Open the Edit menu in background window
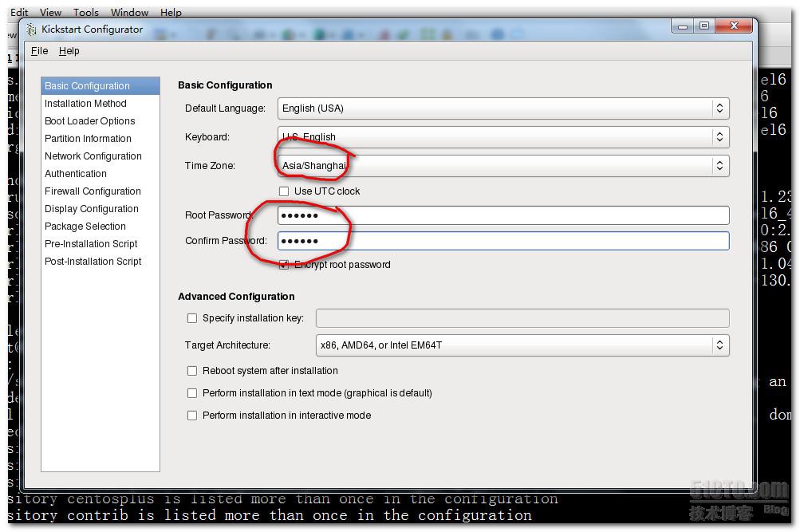Viewport: 800px width, 532px height. (19, 12)
